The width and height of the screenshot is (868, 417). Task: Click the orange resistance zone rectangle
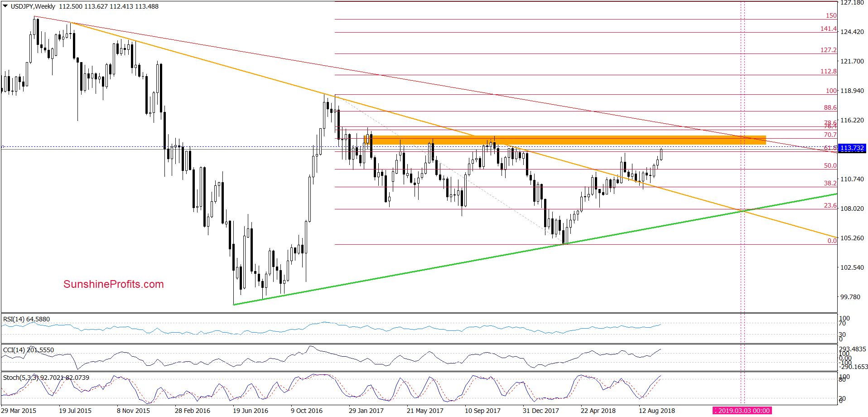565,140
